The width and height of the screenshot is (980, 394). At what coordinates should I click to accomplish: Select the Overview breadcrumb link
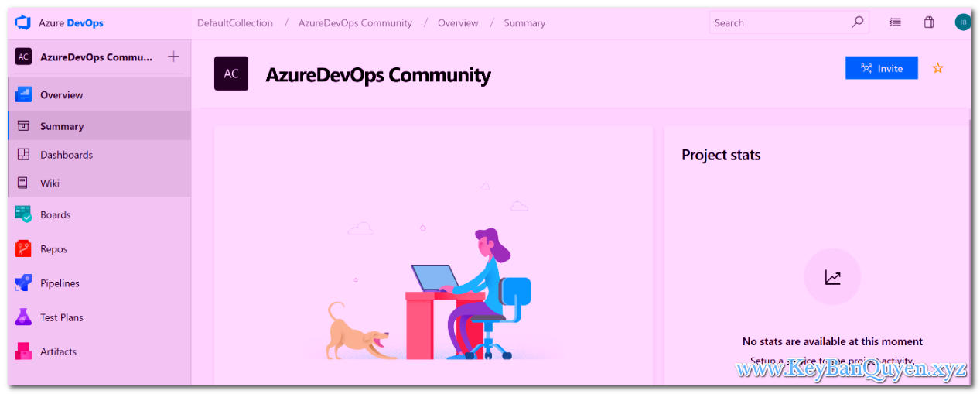pos(458,23)
